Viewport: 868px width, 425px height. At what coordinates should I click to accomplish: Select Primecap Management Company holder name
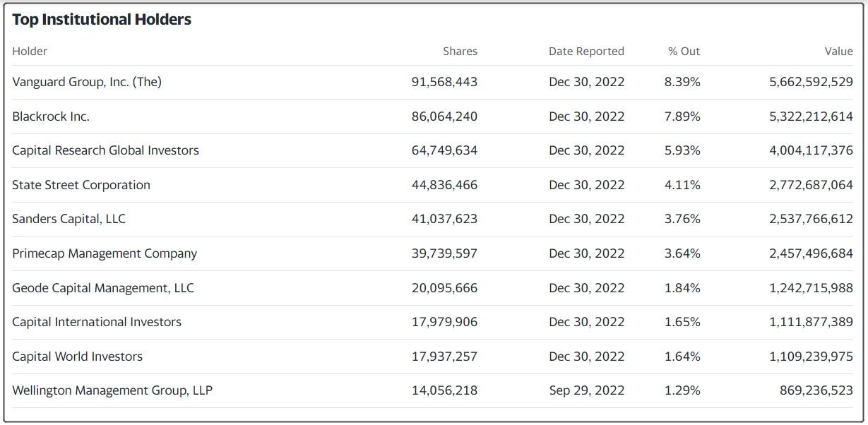[x=105, y=253]
